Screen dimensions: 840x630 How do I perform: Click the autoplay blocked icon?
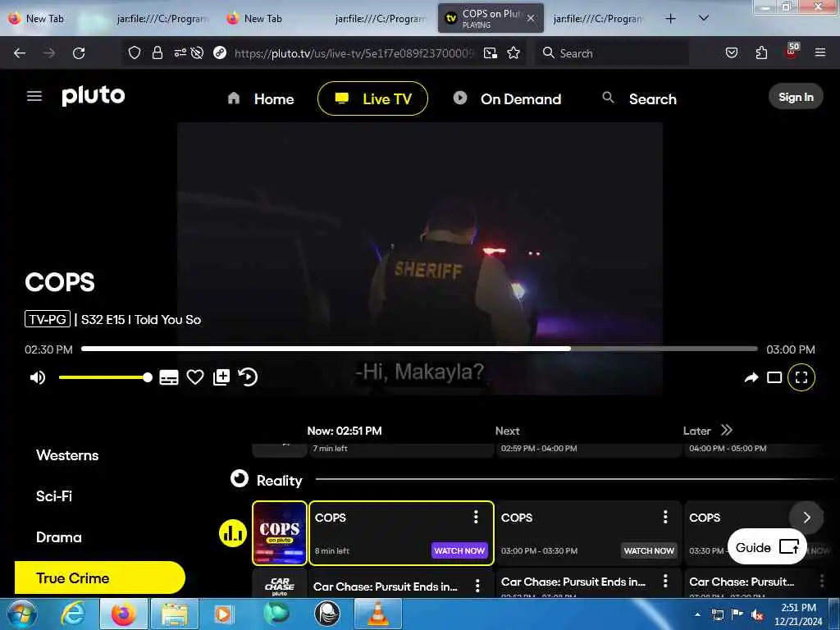[197, 52]
